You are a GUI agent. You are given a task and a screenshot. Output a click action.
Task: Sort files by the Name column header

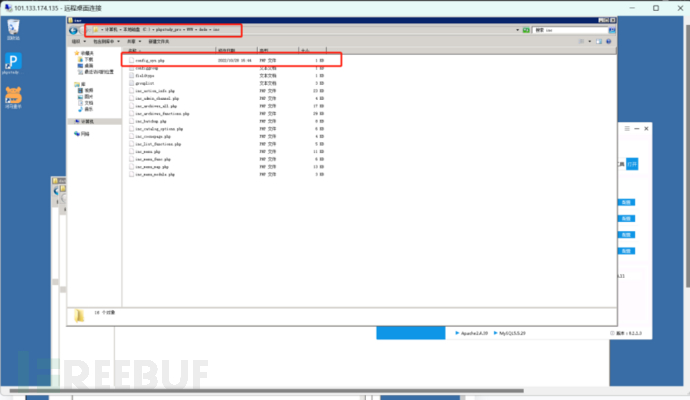pyautogui.click(x=150, y=49)
